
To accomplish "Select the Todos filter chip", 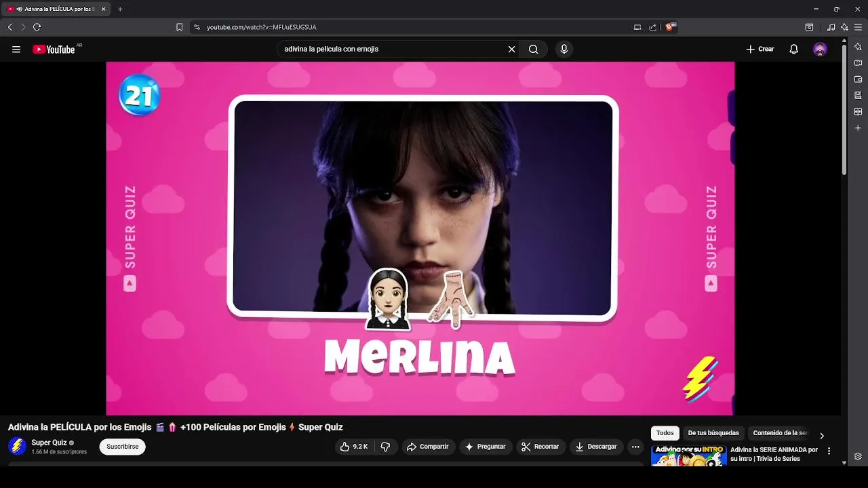I will (665, 433).
